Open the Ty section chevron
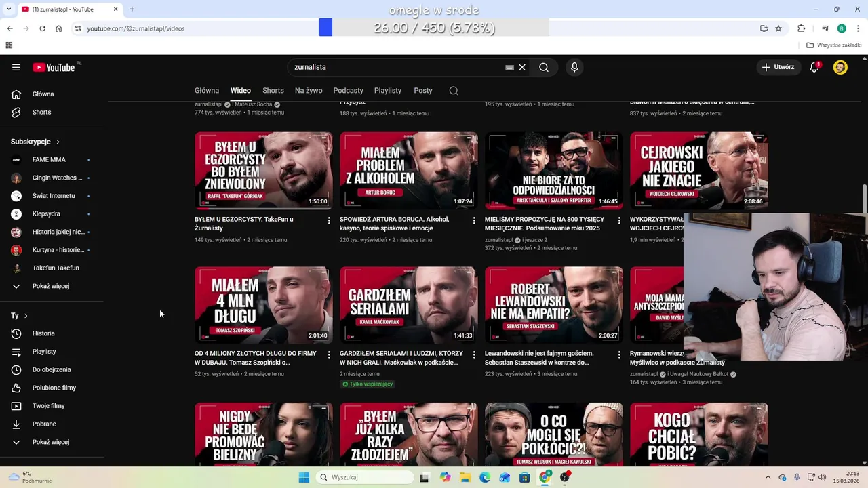This screenshot has width=868, height=488. tap(26, 316)
